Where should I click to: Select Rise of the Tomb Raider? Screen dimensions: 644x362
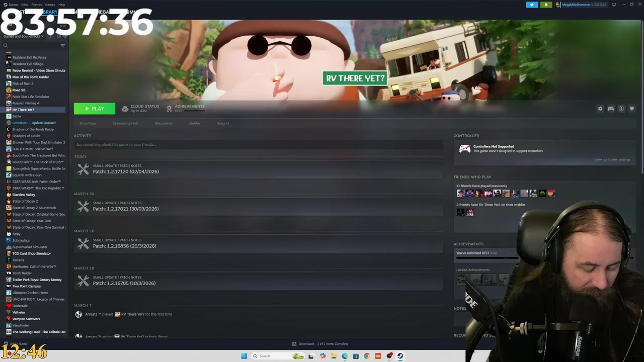[x=31, y=77]
